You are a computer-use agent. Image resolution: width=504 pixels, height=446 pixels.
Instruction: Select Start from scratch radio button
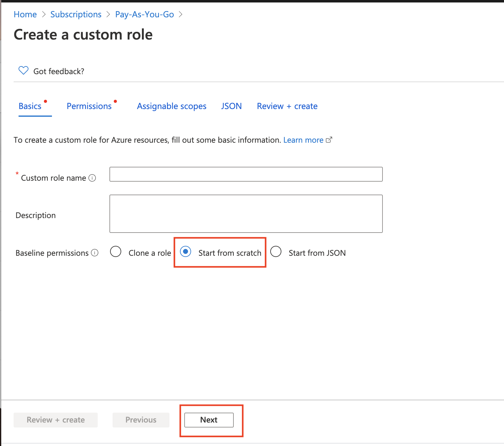[x=186, y=252]
